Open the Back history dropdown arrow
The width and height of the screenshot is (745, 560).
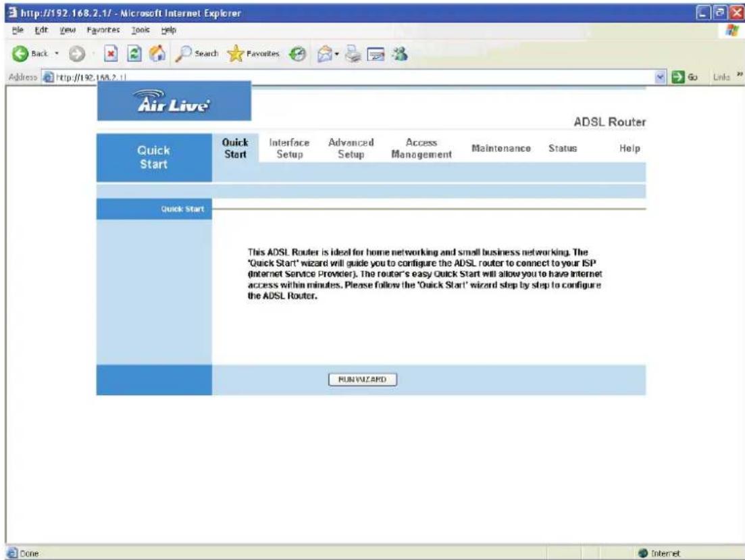coord(57,54)
